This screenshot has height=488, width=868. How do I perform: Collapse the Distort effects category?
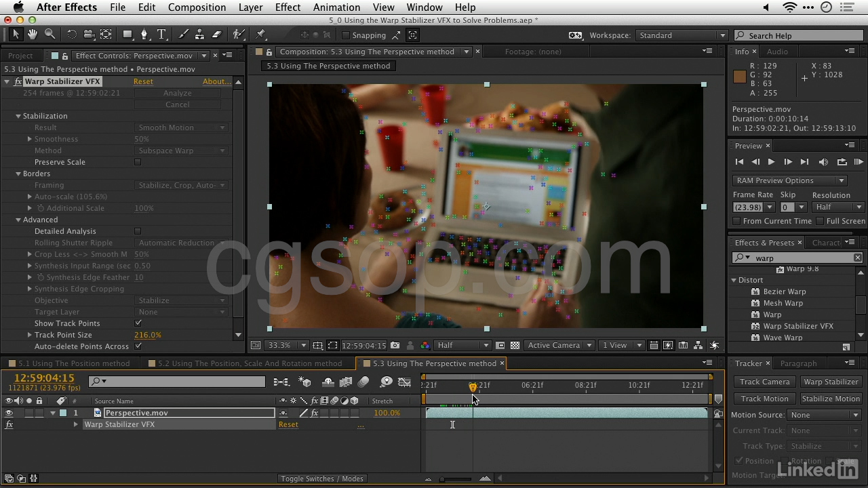click(x=734, y=280)
